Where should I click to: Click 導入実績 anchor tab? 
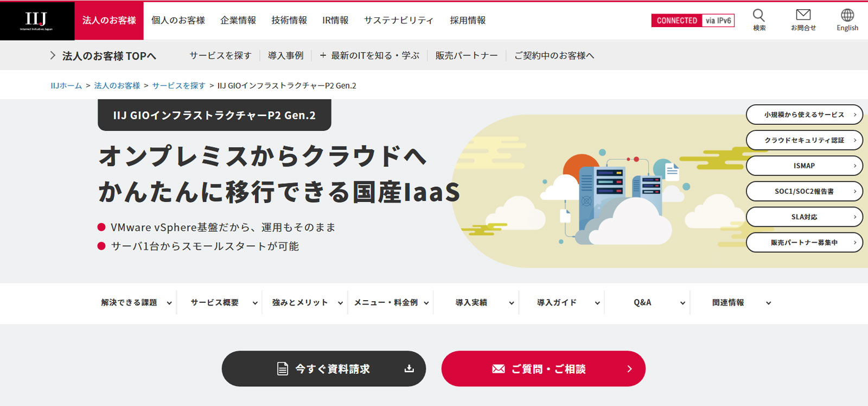coord(471,302)
